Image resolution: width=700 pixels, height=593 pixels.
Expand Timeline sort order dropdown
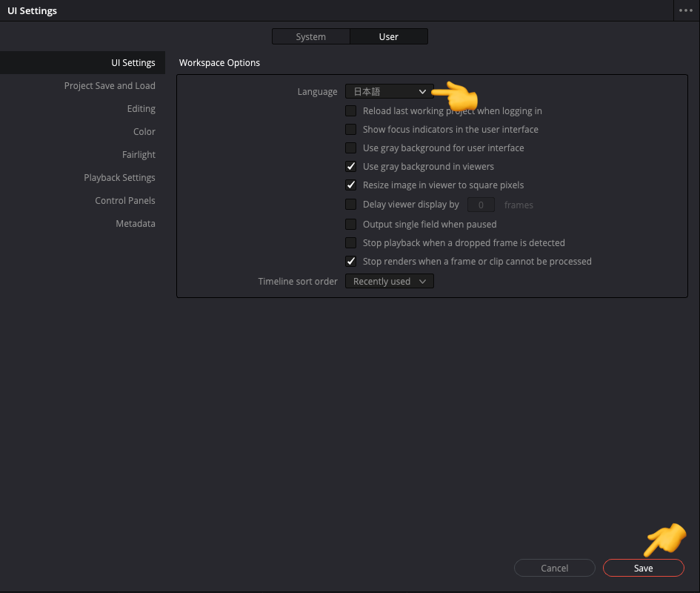click(389, 282)
